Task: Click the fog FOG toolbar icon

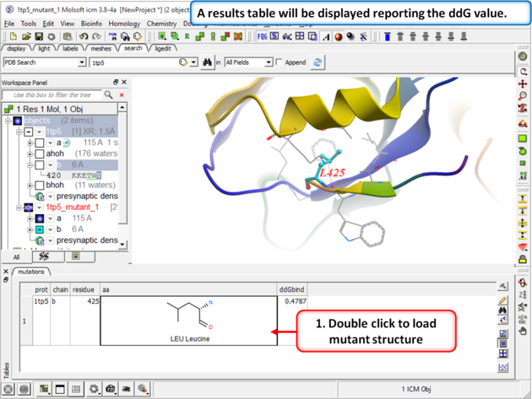Action: click(263, 37)
